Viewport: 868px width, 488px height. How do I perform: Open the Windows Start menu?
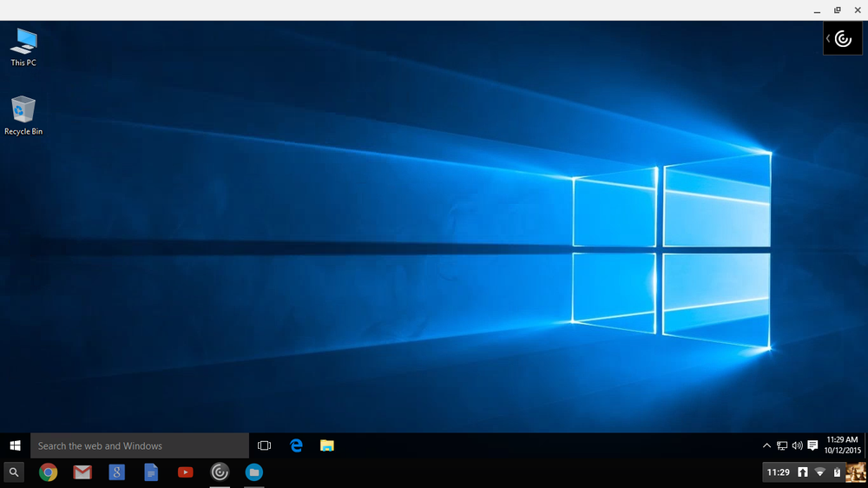point(15,445)
